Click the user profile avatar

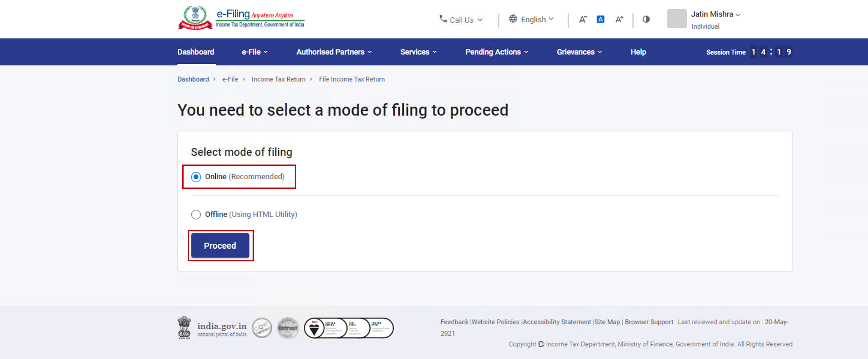click(x=677, y=19)
